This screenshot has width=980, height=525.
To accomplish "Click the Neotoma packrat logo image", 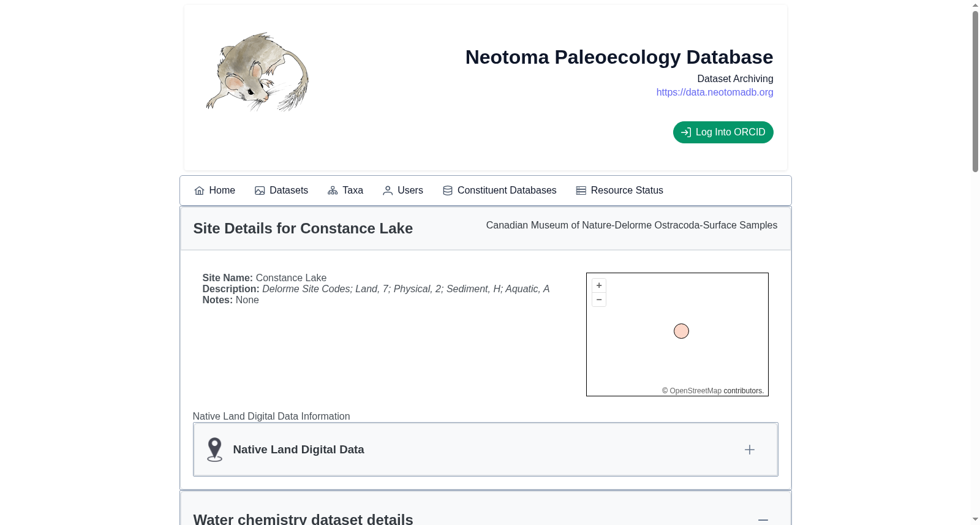I will (258, 72).
